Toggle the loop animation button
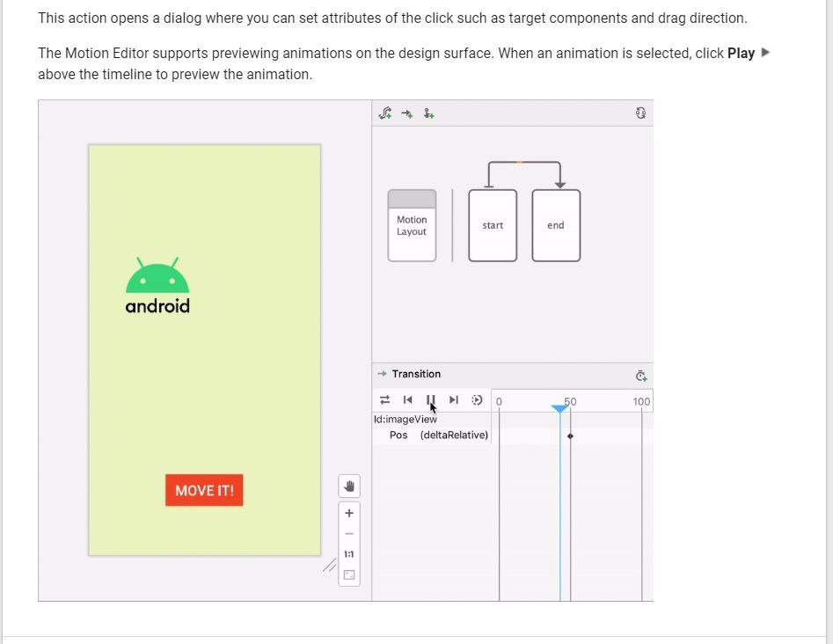Viewport: 833px width, 644px height. click(385, 399)
